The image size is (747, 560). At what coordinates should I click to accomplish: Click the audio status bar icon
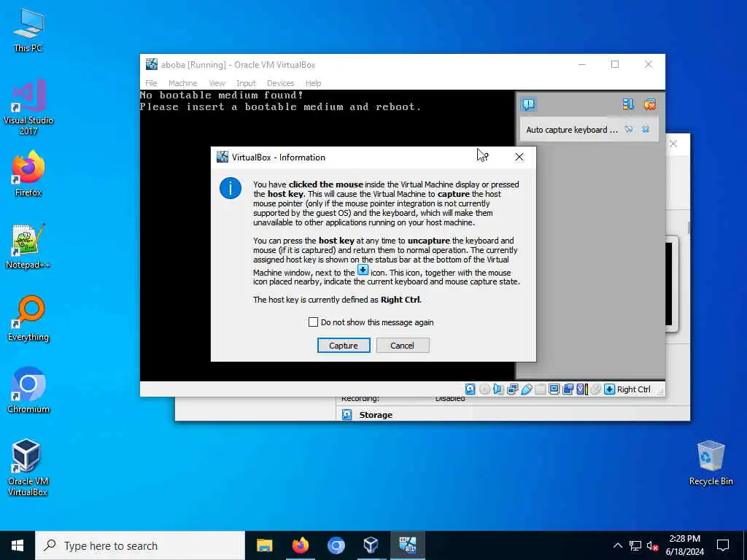point(498,389)
